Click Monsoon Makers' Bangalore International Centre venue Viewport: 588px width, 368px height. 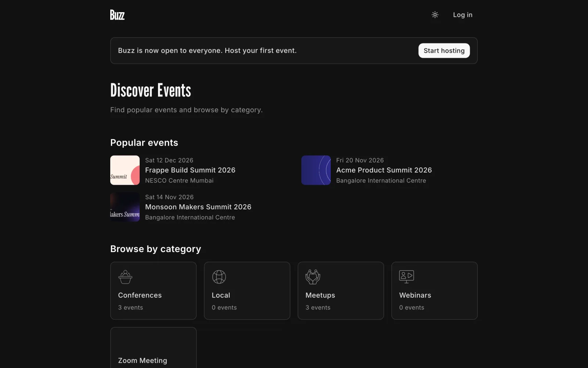point(190,217)
